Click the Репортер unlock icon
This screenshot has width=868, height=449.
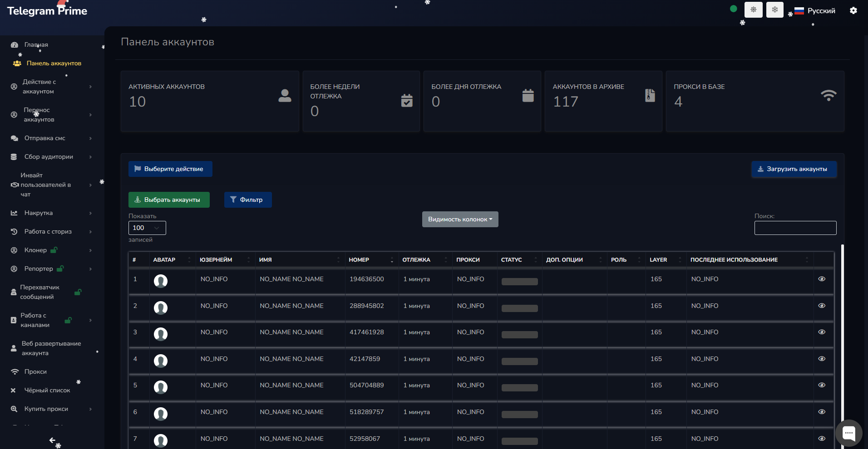point(60,268)
